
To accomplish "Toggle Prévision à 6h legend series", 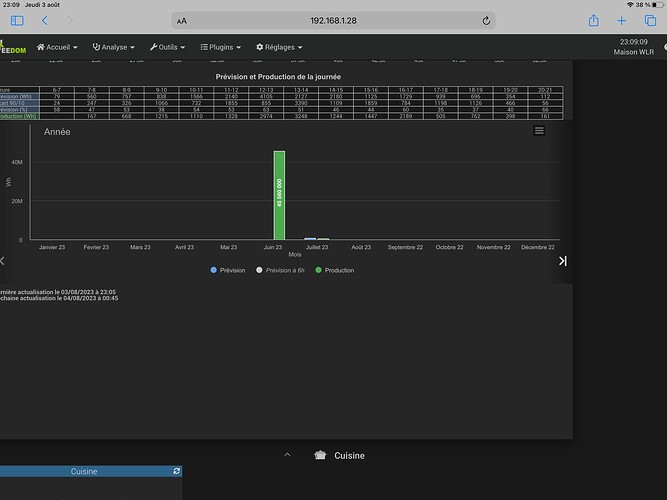I will [283, 270].
